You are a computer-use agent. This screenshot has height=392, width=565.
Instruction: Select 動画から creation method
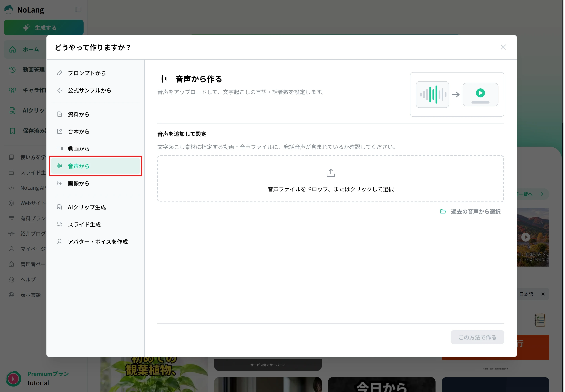click(95, 149)
